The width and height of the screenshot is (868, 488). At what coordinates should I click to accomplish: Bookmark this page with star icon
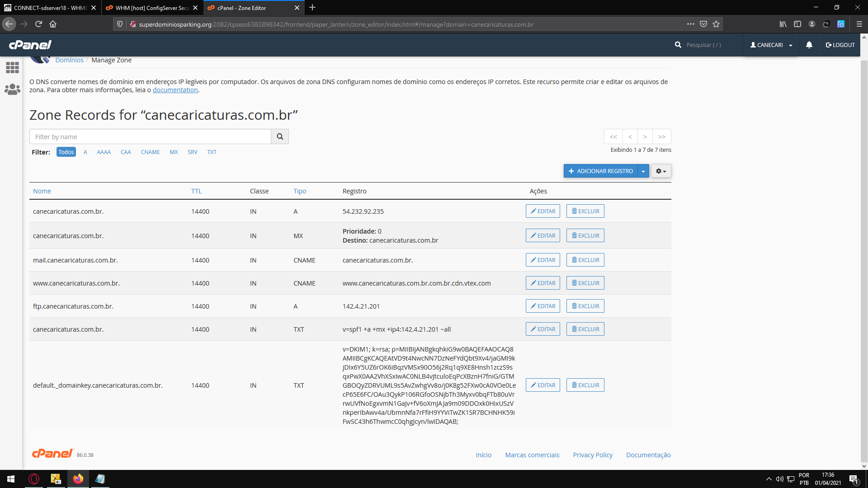716,24
